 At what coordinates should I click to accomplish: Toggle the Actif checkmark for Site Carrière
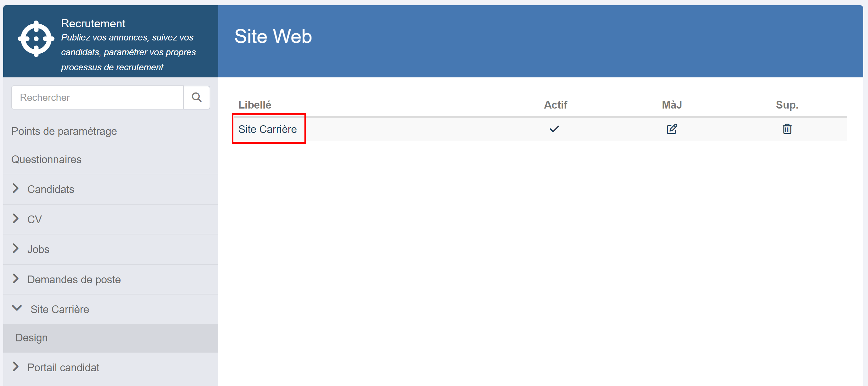point(554,129)
